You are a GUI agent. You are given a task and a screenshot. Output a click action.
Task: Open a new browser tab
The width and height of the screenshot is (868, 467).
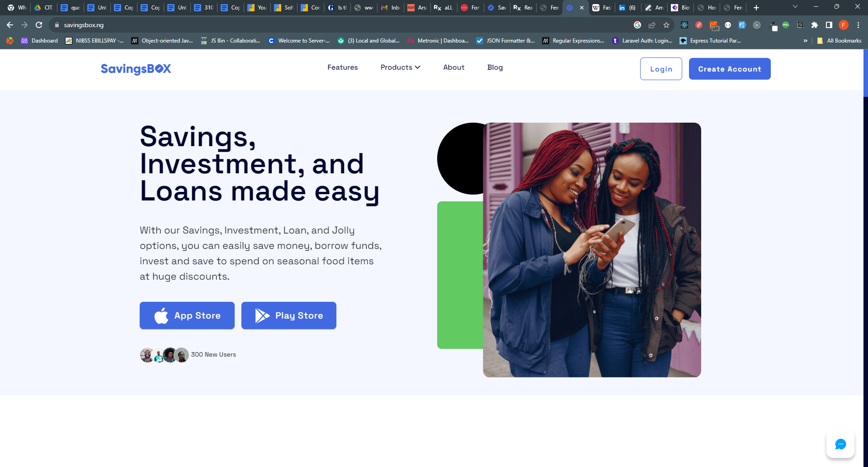pyautogui.click(x=756, y=8)
